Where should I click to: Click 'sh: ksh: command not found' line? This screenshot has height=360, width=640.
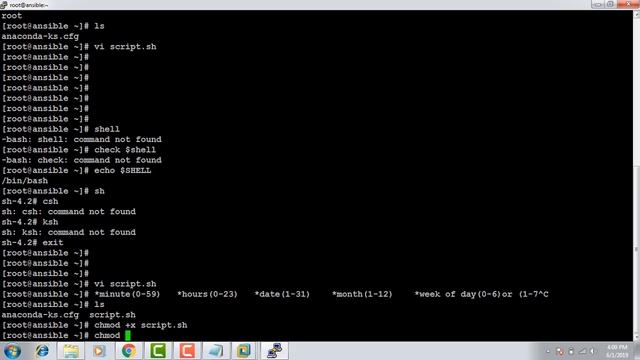(x=69, y=232)
